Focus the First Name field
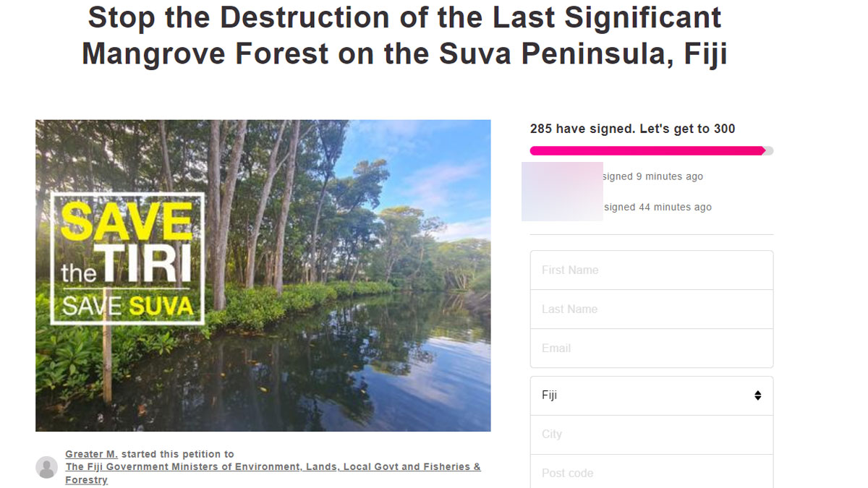Screen dimensions: 868x488 coord(651,270)
